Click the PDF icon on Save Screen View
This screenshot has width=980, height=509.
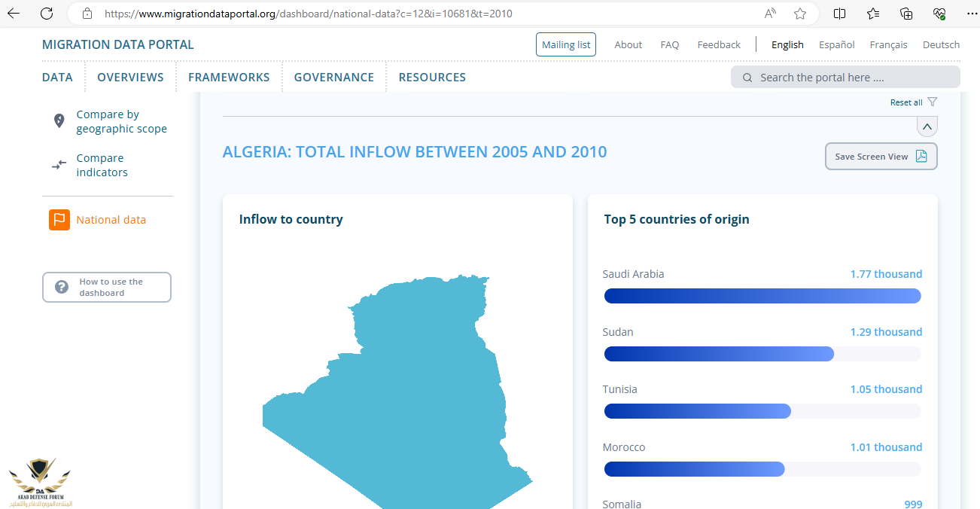[921, 156]
